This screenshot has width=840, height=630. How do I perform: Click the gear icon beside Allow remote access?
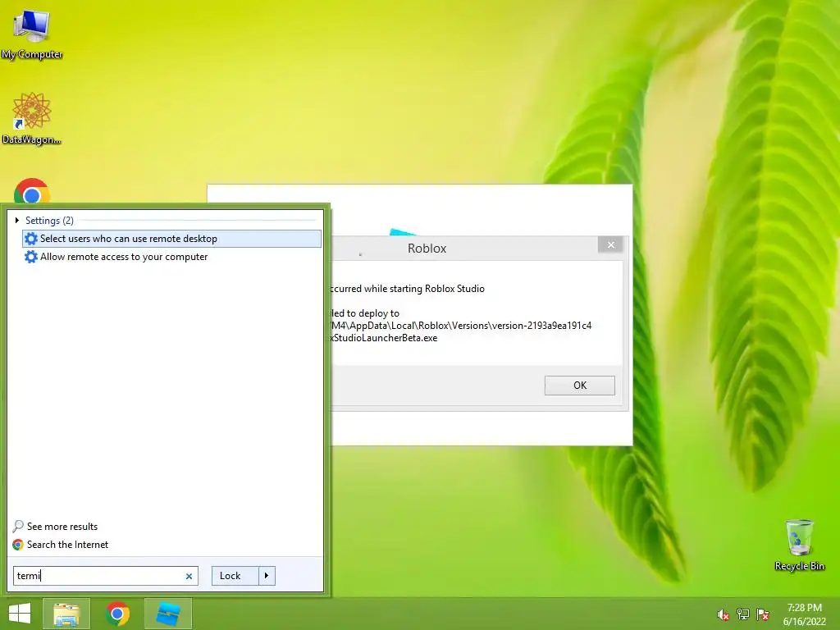pos(31,257)
